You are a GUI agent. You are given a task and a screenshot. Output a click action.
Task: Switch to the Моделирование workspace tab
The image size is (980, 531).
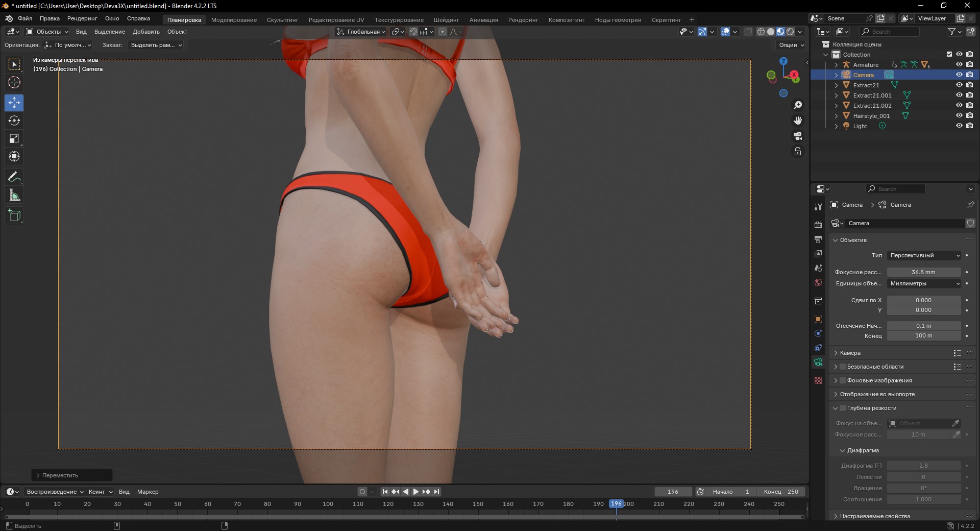[x=234, y=20]
